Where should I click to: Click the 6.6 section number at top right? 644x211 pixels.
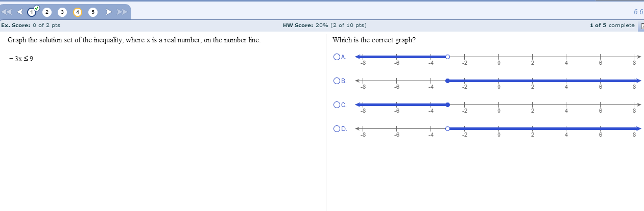[x=638, y=11]
